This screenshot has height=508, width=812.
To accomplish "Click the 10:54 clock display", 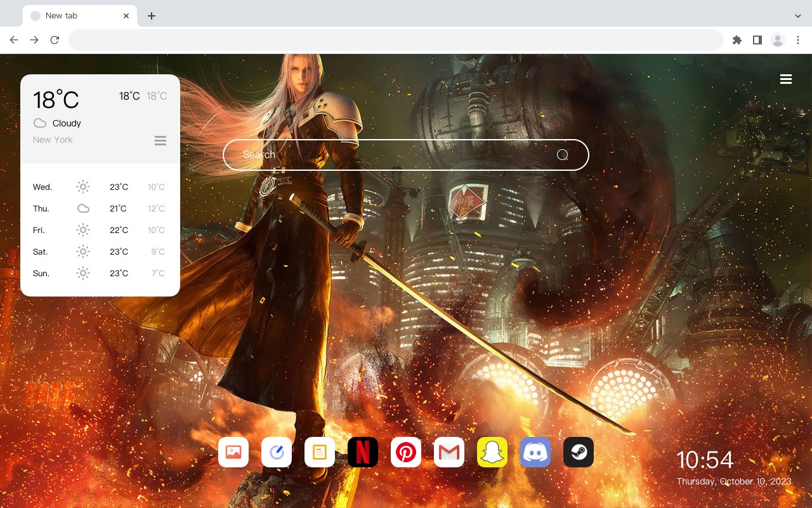I will (x=705, y=460).
